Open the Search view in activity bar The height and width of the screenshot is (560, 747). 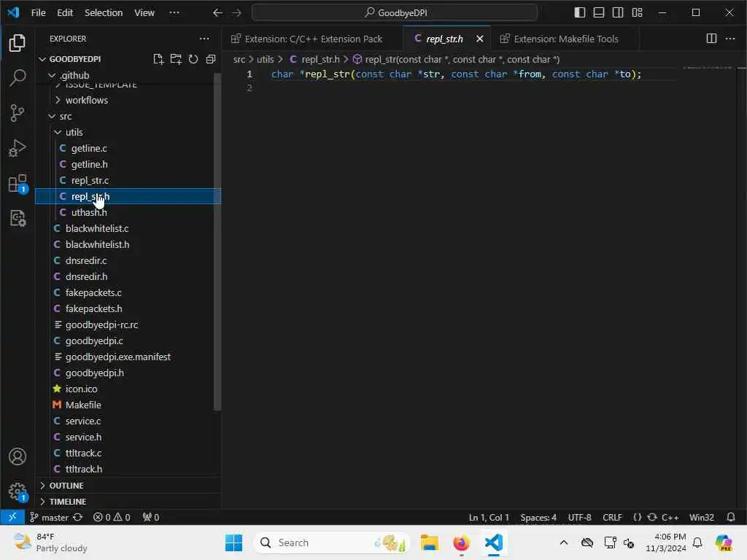tap(18, 77)
